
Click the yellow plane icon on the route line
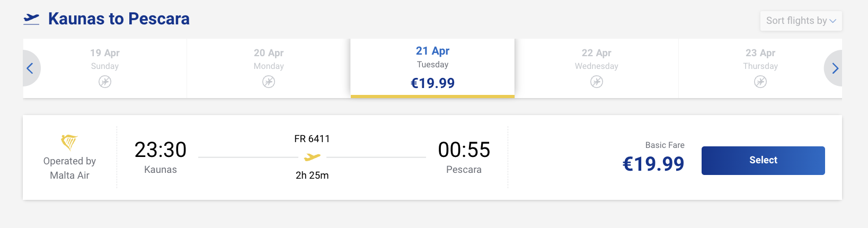(312, 157)
